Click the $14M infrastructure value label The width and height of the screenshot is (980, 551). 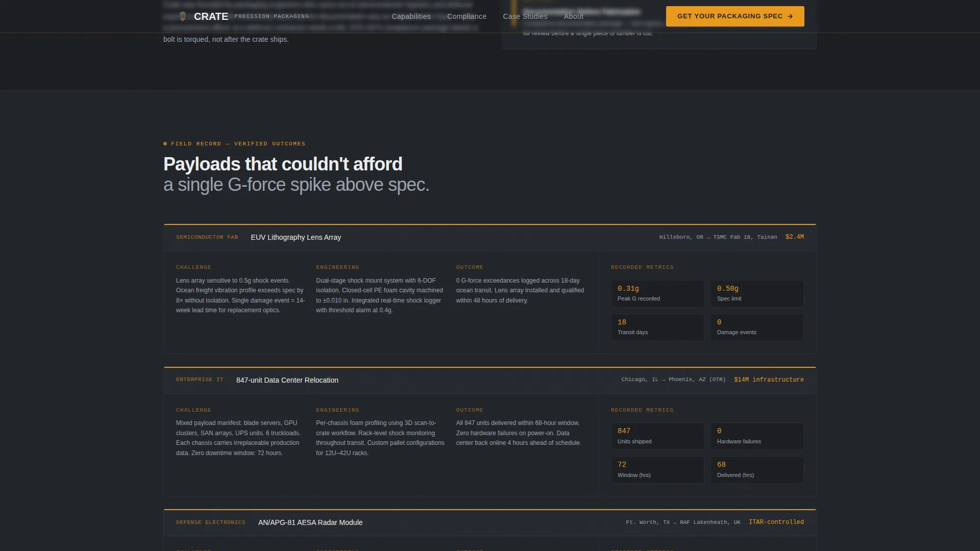(769, 380)
